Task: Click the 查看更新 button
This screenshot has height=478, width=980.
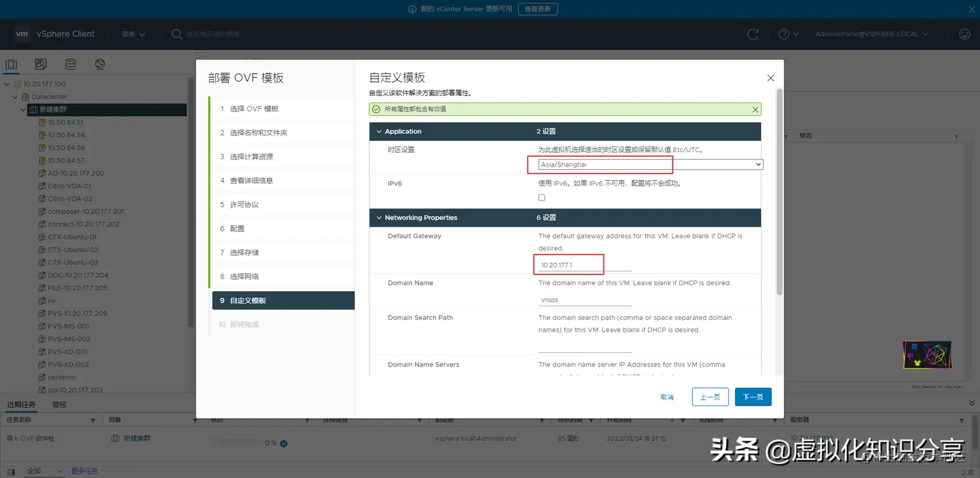Action: click(538, 9)
